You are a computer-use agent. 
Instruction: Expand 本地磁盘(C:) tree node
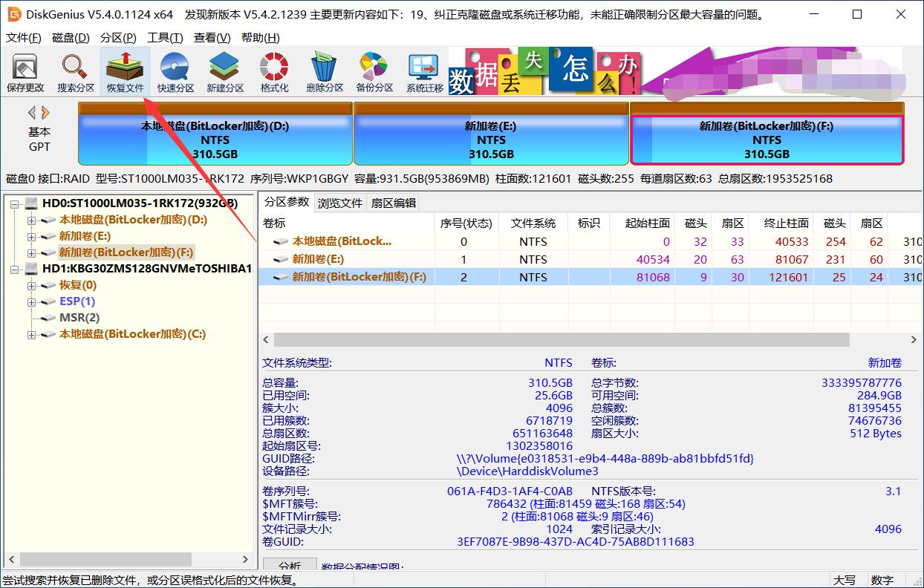pos(31,334)
